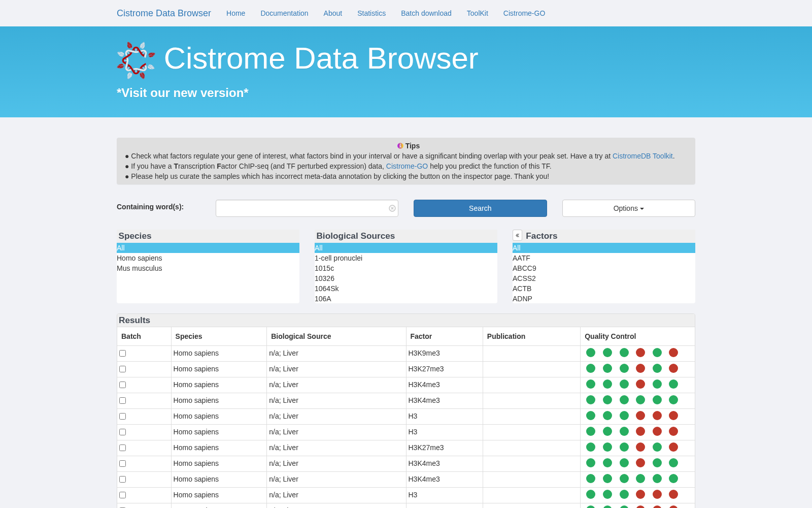Clear the search field with x icon

[392, 208]
